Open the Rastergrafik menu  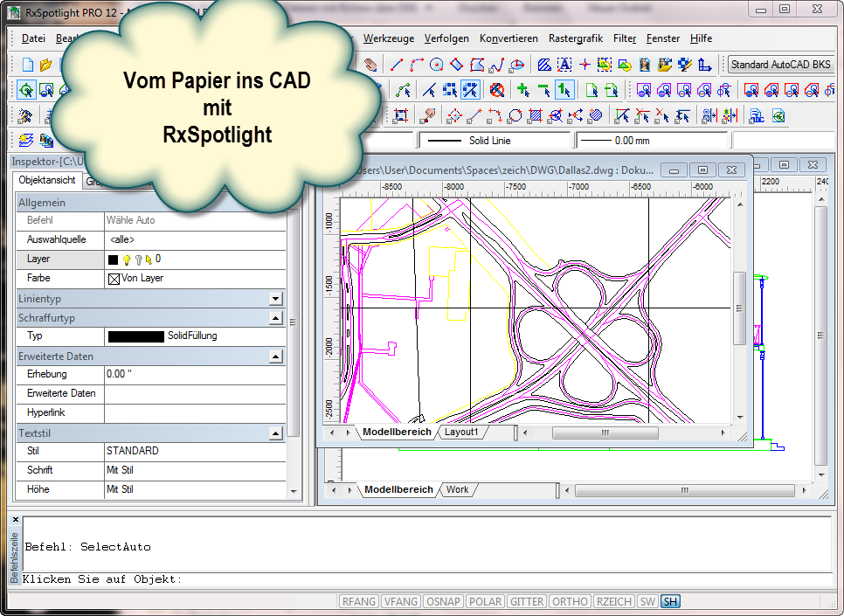pyautogui.click(x=575, y=38)
